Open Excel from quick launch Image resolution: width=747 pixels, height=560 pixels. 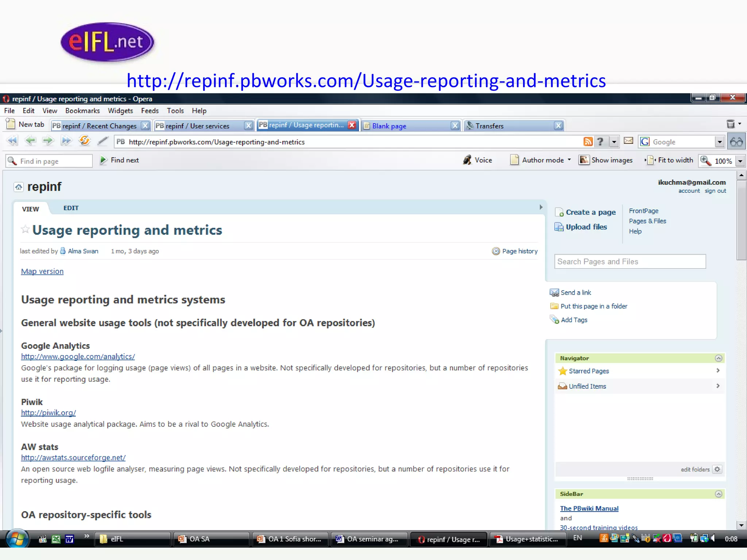pos(56,539)
